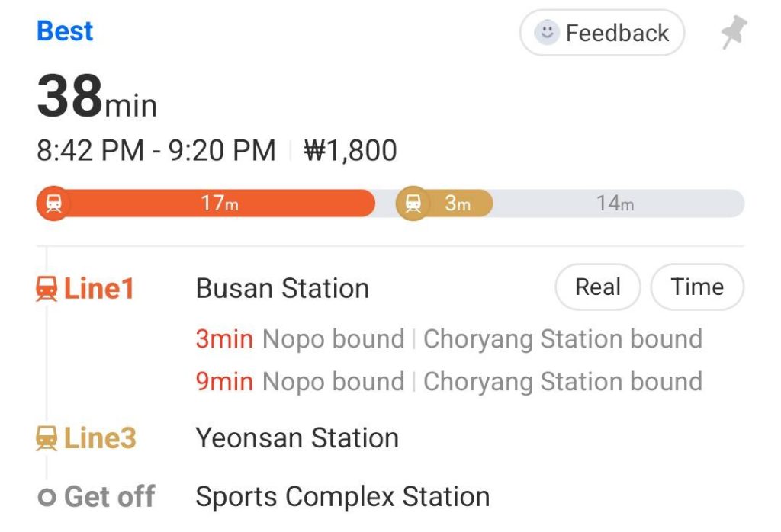Open Sports Complex Station stop
781x532 pixels.
[342, 497]
